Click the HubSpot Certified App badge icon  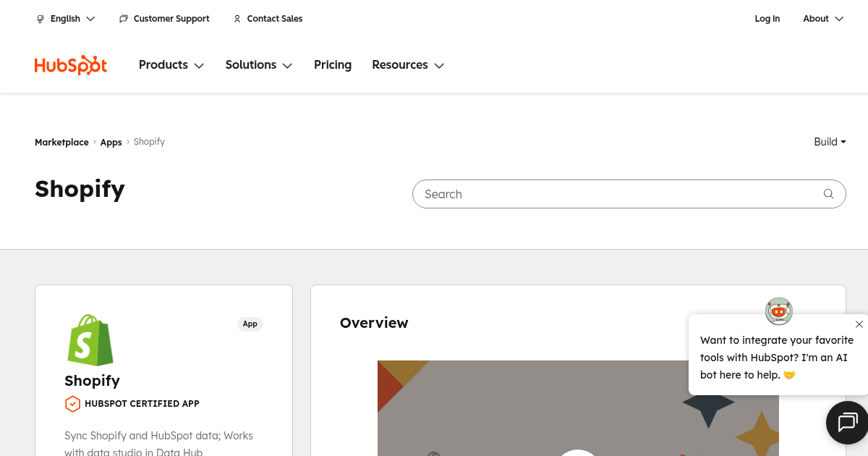point(72,404)
